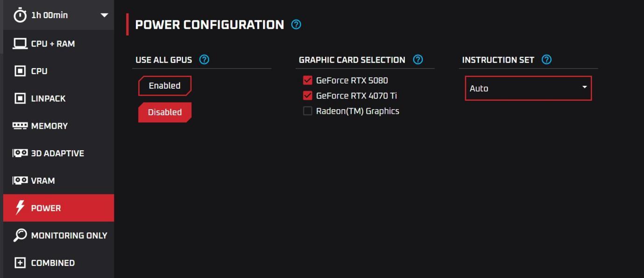Click the help icon beside Power Configuration
644x278 pixels.
(296, 25)
